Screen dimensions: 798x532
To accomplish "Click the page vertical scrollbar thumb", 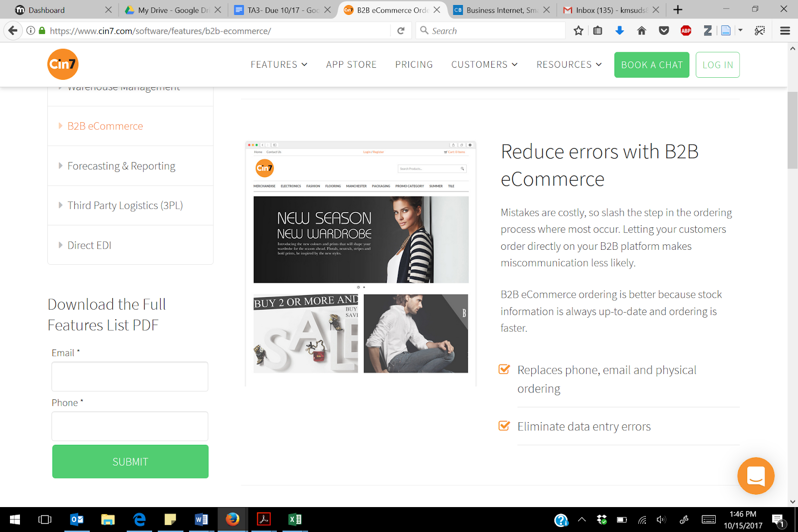I will pos(793,130).
